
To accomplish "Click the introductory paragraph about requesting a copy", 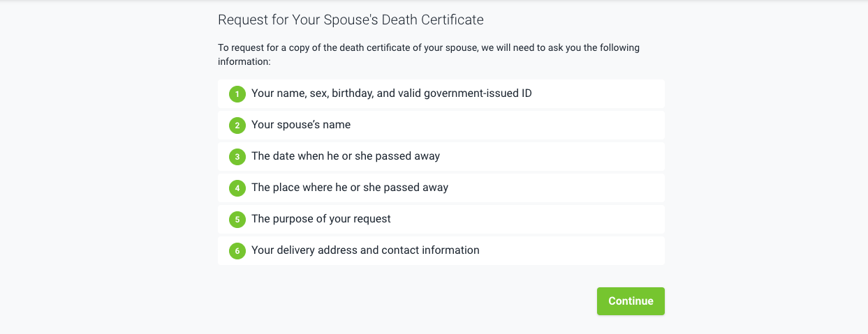I will (x=428, y=55).
